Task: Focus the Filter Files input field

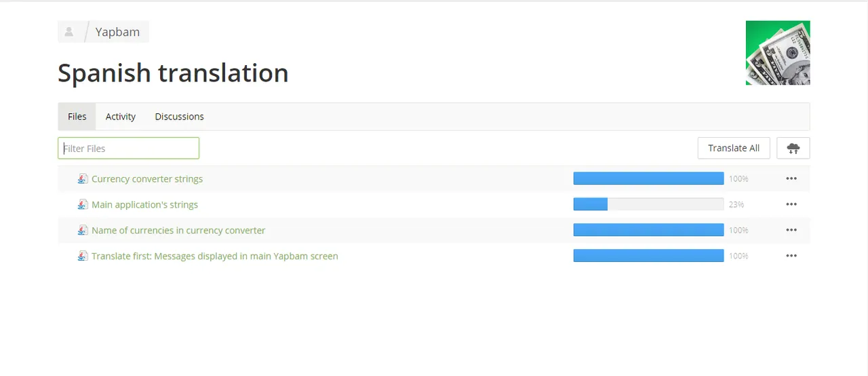Action: pos(128,148)
